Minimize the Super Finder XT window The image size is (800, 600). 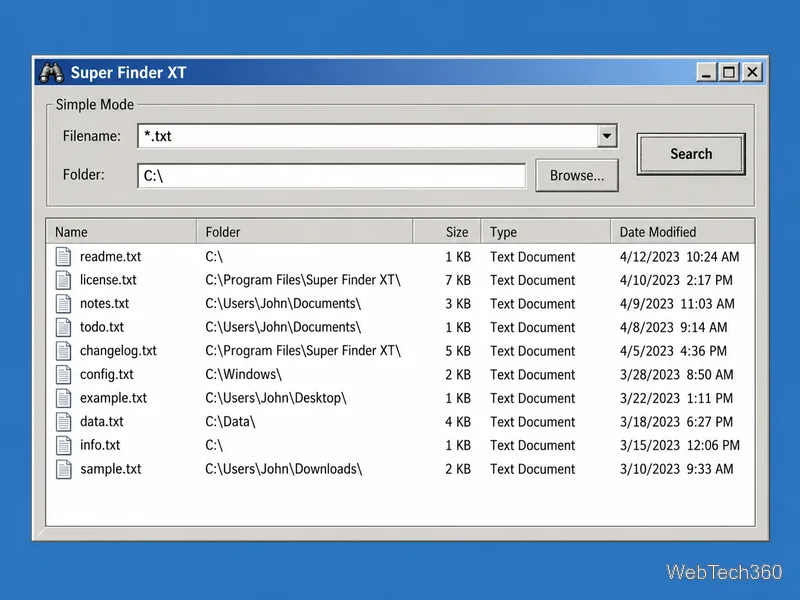[x=706, y=72]
